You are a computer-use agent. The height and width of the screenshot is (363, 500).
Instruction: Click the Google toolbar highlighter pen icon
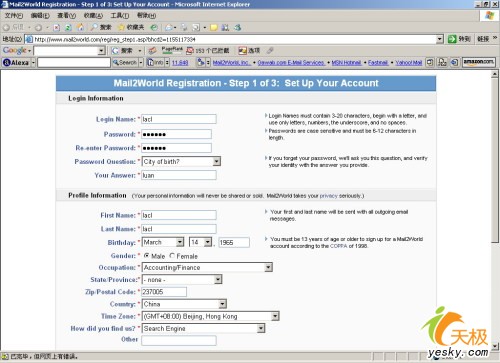tap(270, 51)
